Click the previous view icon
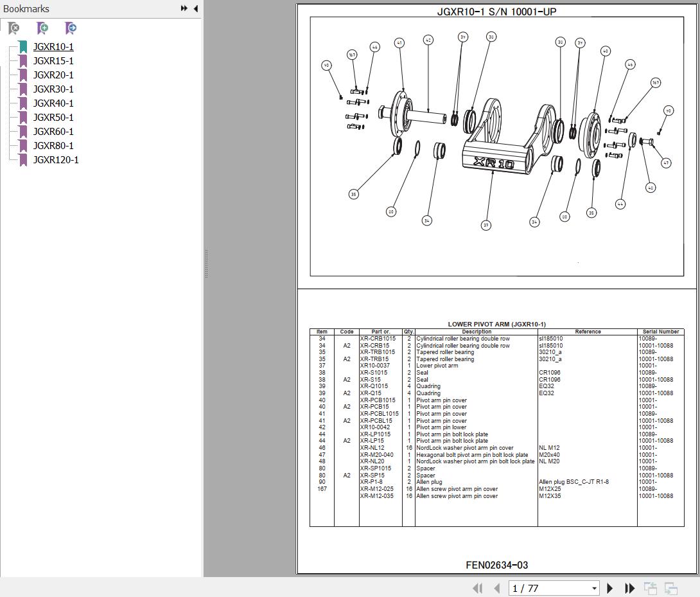Screen dimensions: 700x597 pyautogui.click(x=651, y=588)
